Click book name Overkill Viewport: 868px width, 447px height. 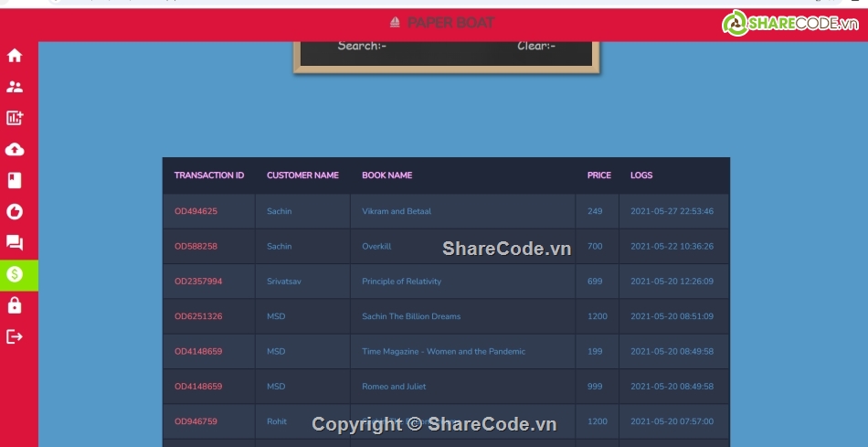[376, 246]
